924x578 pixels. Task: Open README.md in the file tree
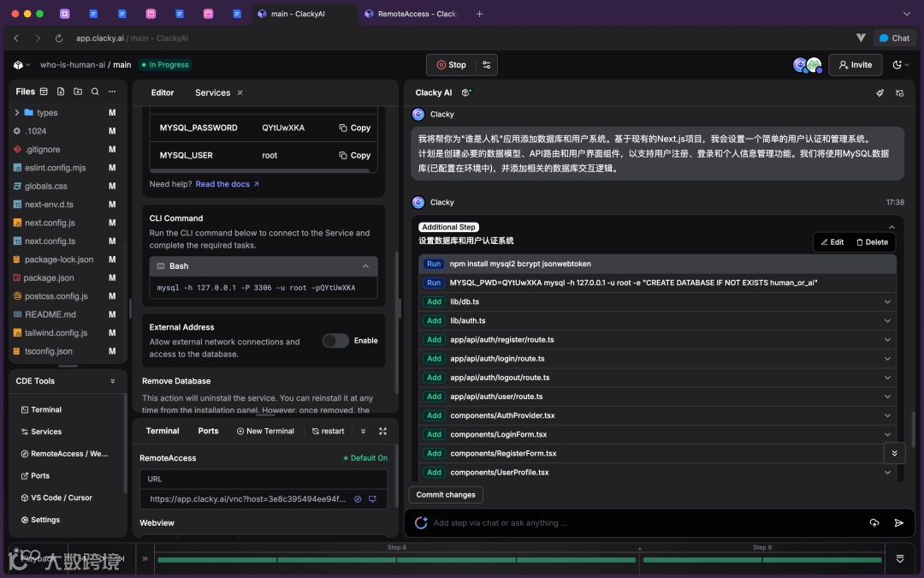pyautogui.click(x=50, y=314)
